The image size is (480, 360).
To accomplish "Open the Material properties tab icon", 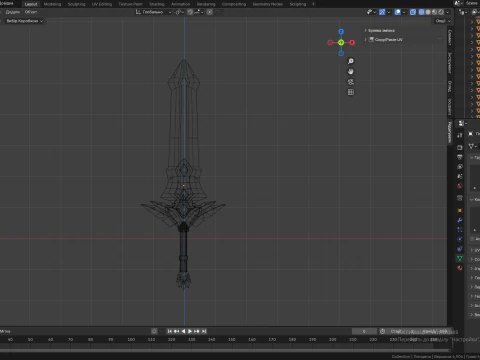I will point(460,268).
